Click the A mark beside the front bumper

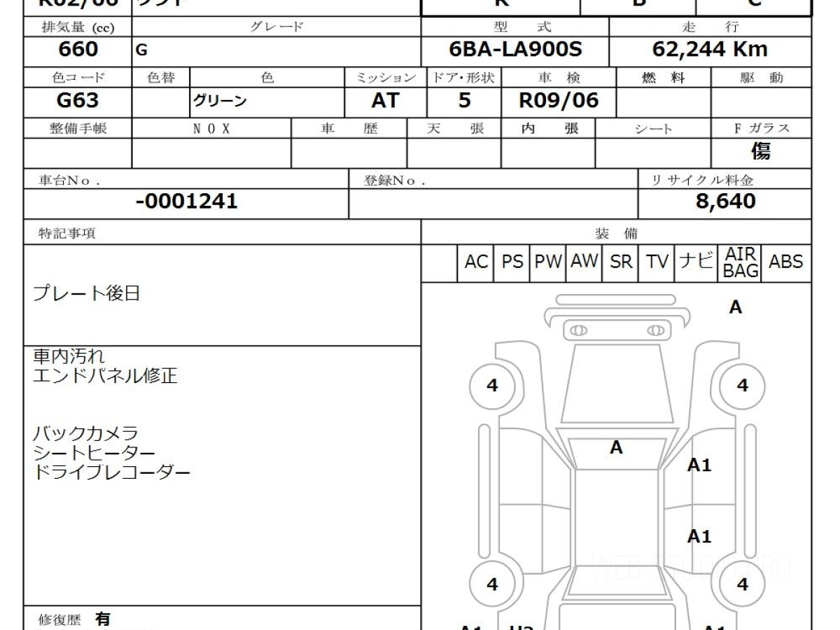(x=735, y=307)
